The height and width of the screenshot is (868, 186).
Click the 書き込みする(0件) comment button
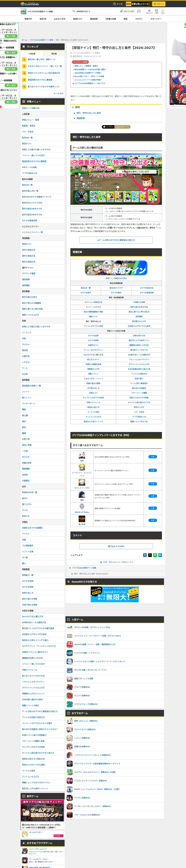(116, 546)
